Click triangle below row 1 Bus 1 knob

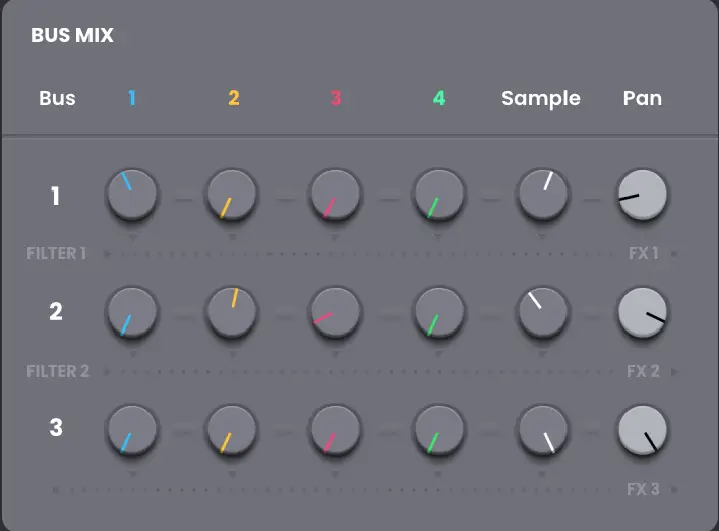click(x=133, y=238)
